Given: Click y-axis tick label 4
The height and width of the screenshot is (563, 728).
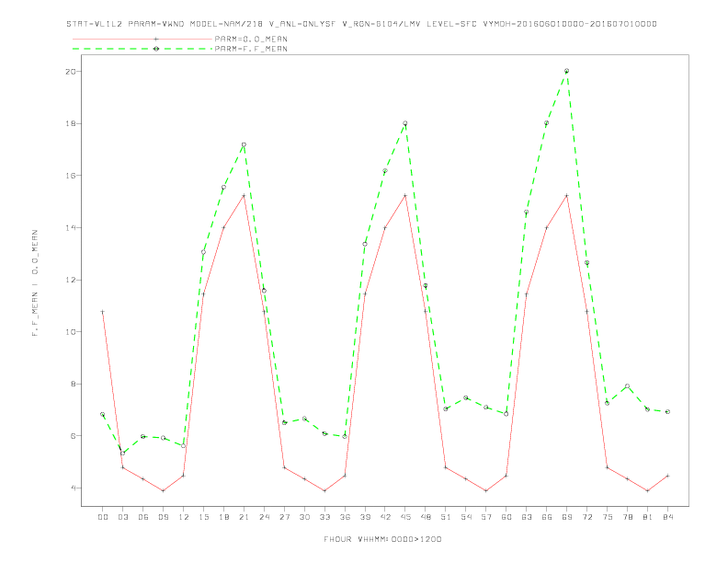Looking at the screenshot, I should pos(74,488).
